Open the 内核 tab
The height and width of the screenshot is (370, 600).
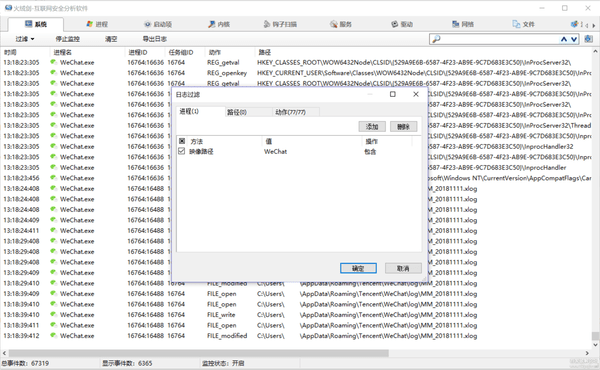coord(219,24)
